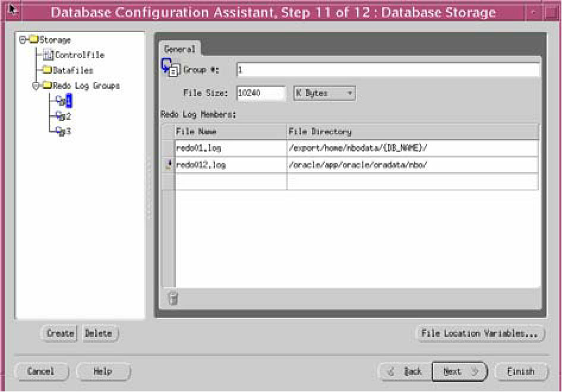Click the /export/home/nbodata/{DB_NAME}/ directory cell
The height and width of the screenshot is (392, 562).
click(412, 148)
